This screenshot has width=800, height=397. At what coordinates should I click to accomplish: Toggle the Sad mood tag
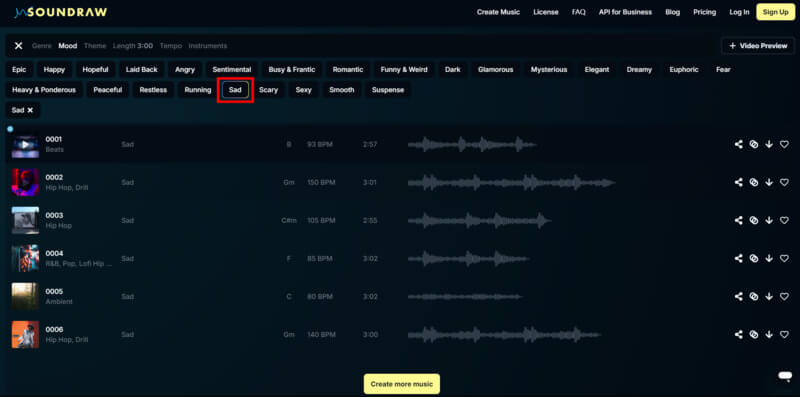coord(235,90)
